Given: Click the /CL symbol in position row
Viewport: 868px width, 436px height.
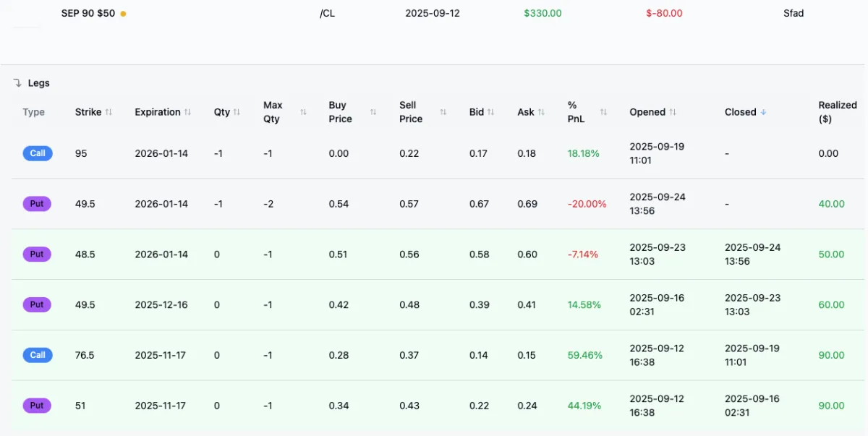Looking at the screenshot, I should [x=327, y=13].
